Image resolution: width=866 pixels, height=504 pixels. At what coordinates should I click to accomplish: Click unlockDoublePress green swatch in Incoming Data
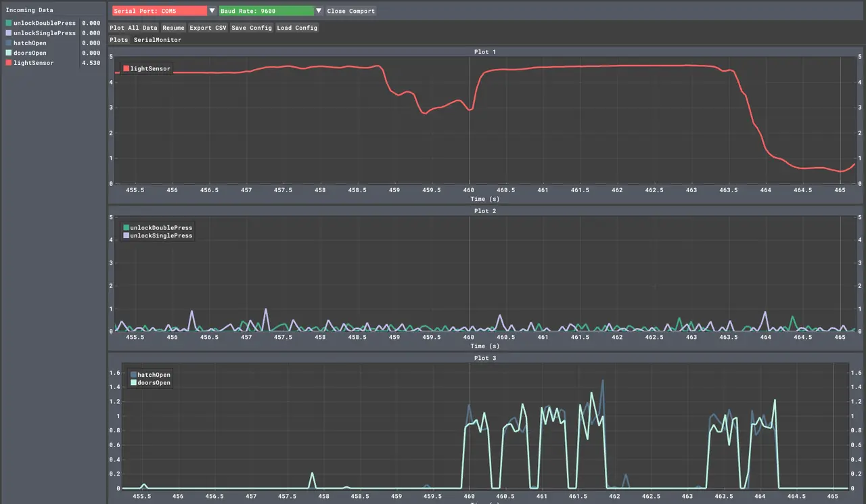[x=8, y=23]
